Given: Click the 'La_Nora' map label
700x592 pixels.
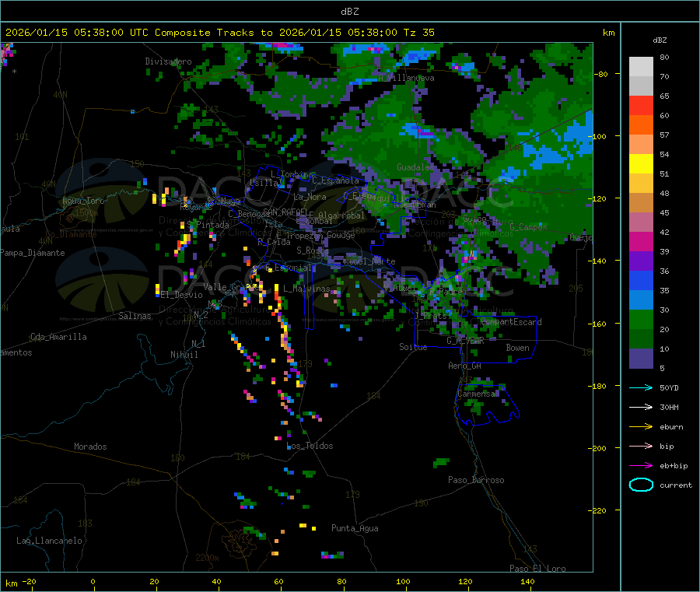Looking at the screenshot, I should (310, 197).
